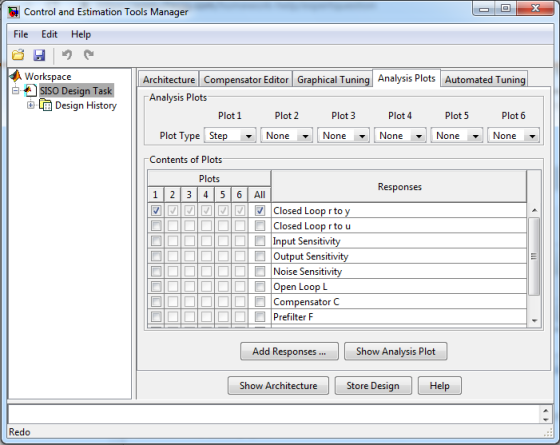Expand the Design History tree node
Viewport: 560px width, 445px height.
click(31, 105)
